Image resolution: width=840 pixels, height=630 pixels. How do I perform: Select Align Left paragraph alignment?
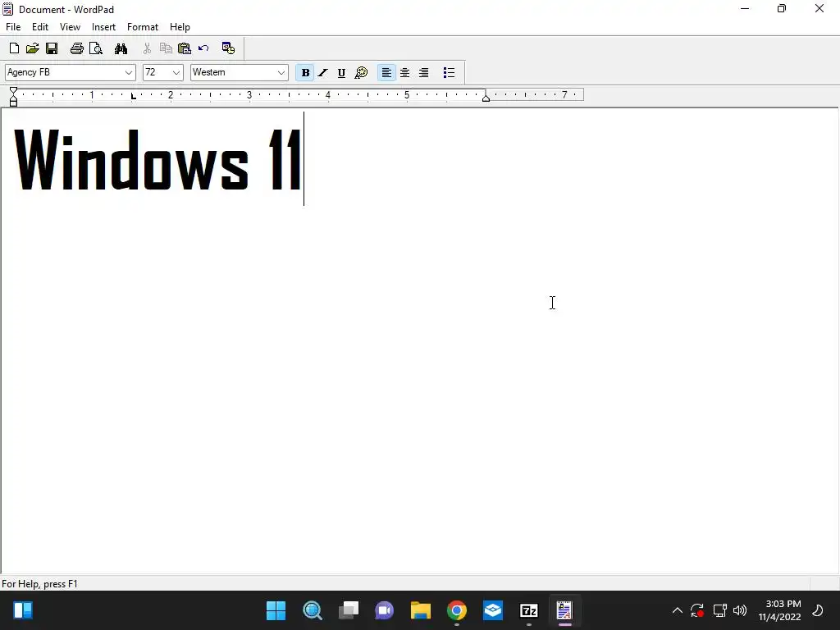coord(386,73)
